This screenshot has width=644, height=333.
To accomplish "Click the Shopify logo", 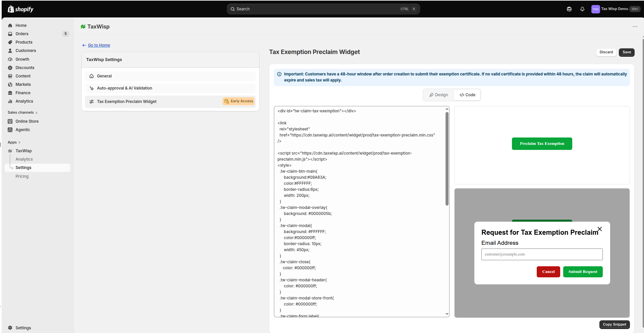I will click(x=20, y=9).
